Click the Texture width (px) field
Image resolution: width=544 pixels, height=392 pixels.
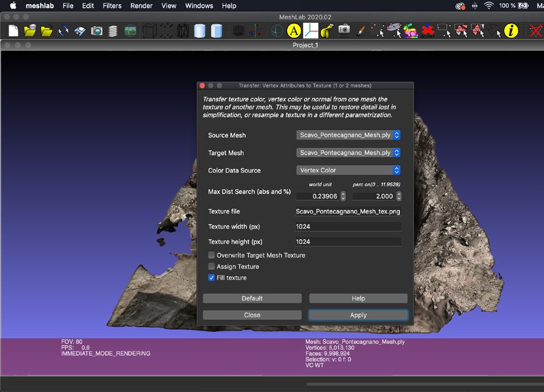(x=348, y=227)
